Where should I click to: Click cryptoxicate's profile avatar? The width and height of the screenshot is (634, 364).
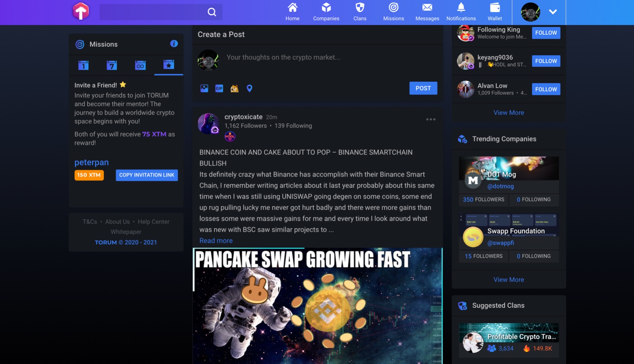[x=208, y=123]
